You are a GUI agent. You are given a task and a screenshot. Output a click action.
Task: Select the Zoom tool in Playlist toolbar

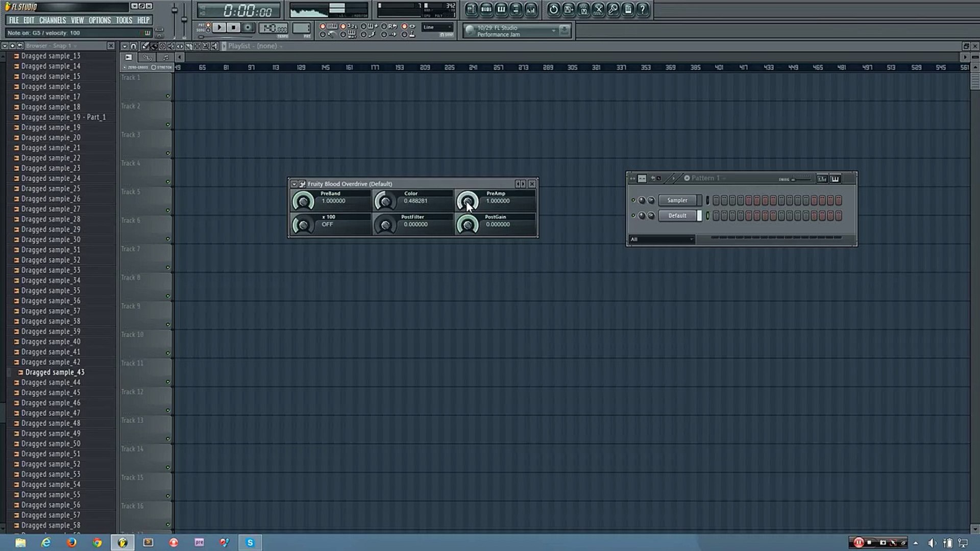[206, 46]
